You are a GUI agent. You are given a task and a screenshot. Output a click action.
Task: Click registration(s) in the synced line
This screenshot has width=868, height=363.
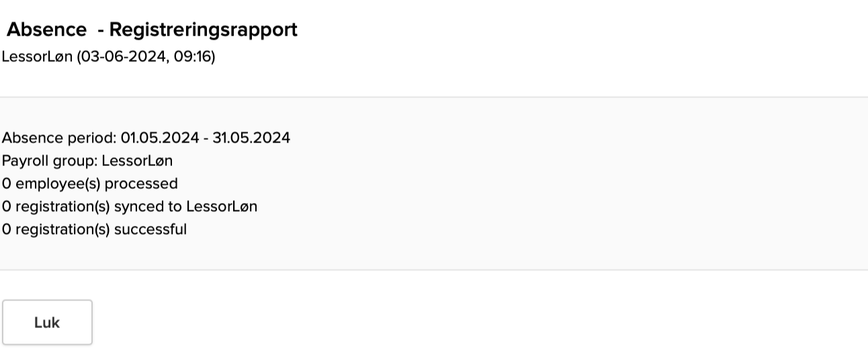[x=62, y=206]
